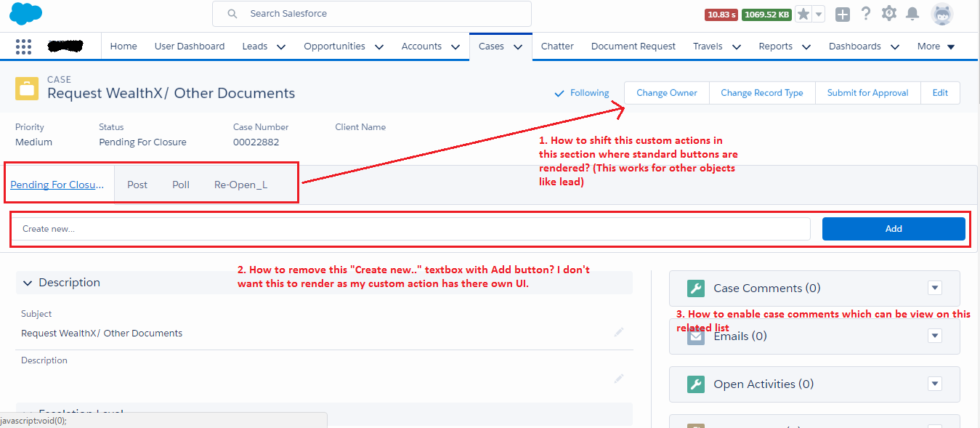Focus the Search Salesforce field
Image resolution: width=980 pixels, height=428 pixels.
click(372, 14)
